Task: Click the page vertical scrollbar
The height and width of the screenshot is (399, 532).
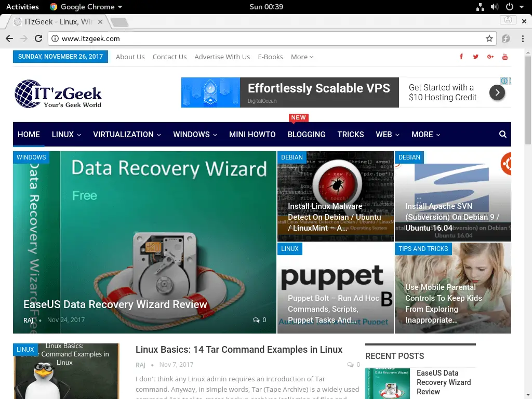Action: click(x=528, y=99)
